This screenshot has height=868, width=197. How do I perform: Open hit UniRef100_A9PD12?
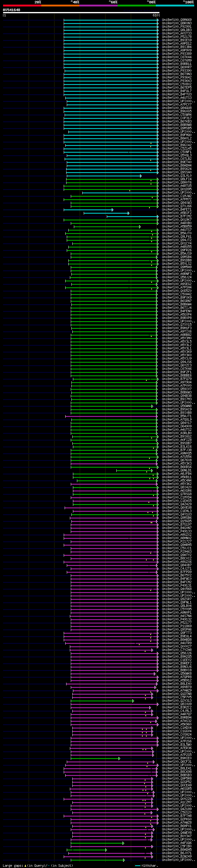pos(177,43)
